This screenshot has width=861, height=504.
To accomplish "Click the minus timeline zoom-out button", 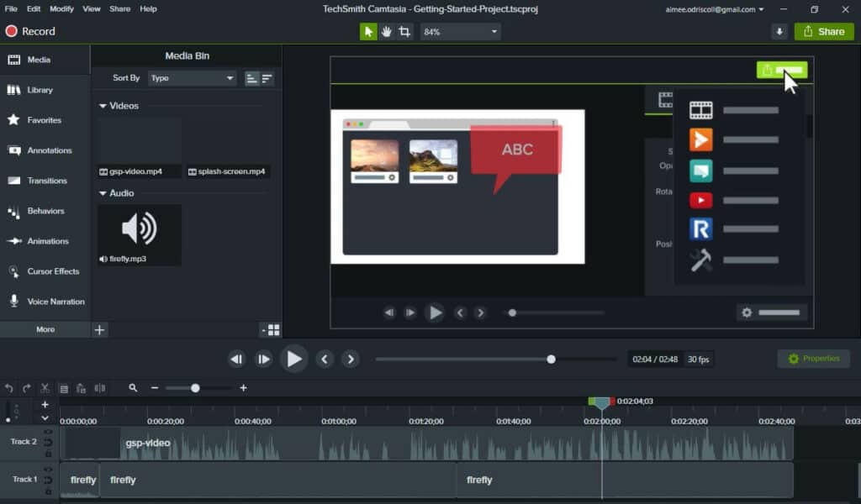I will tap(155, 388).
